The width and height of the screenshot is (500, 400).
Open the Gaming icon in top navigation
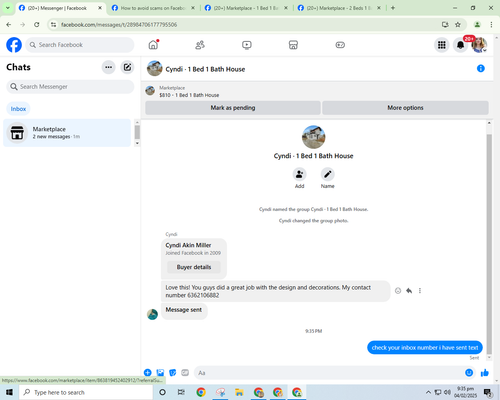click(340, 45)
